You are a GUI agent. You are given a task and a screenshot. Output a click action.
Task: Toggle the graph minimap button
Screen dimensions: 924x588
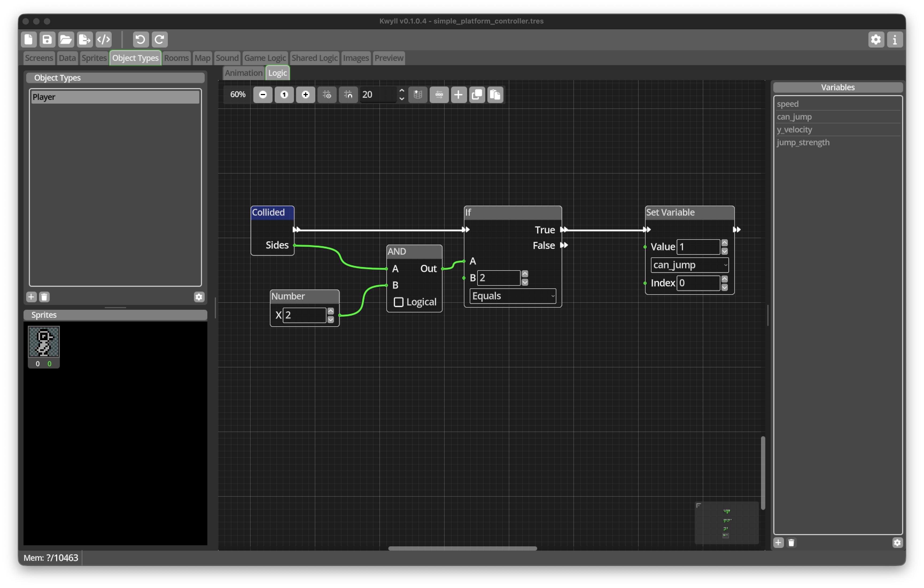pos(418,94)
